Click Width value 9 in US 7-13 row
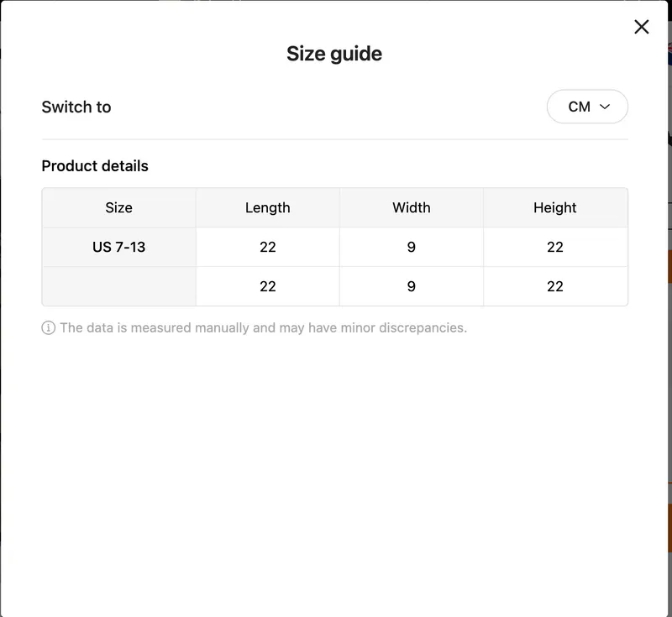Screen dimensions: 672x617 [411, 247]
